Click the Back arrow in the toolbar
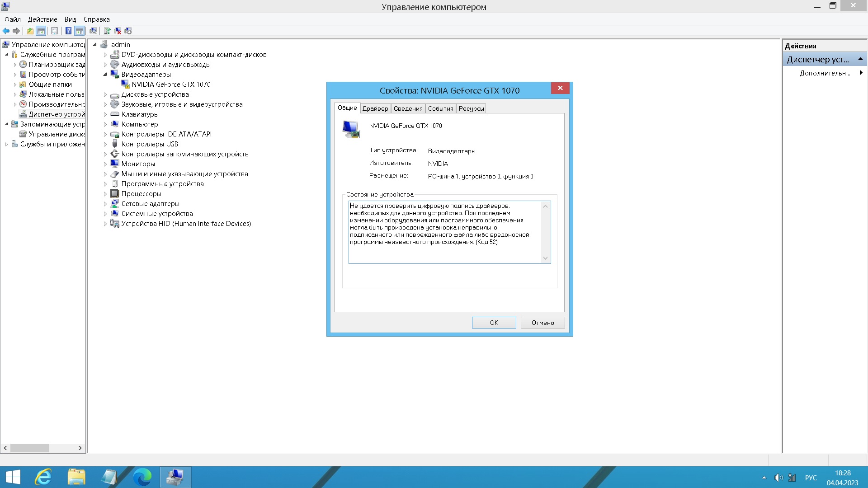The width and height of the screenshot is (868, 488). pyautogui.click(x=6, y=31)
